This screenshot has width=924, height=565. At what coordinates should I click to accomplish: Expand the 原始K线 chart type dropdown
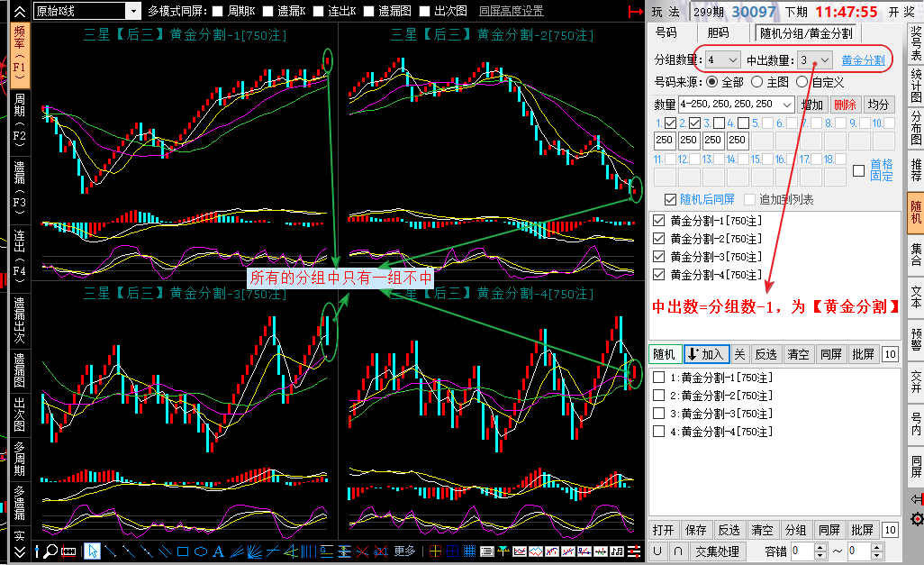click(x=133, y=11)
